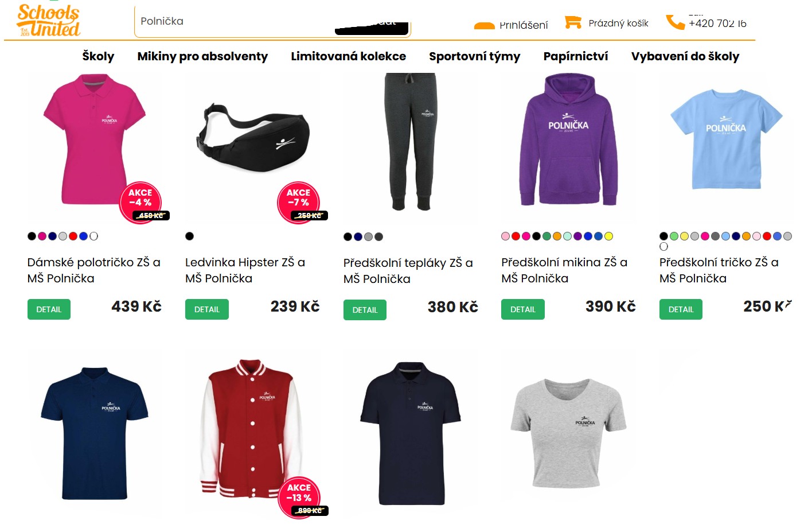The image size is (812, 528).
Task: Select pink color swatch under Dámské polotričko
Action: (x=42, y=236)
